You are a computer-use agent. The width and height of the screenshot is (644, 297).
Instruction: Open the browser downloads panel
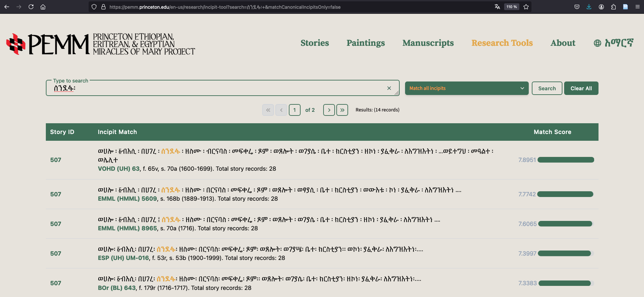pyautogui.click(x=589, y=7)
